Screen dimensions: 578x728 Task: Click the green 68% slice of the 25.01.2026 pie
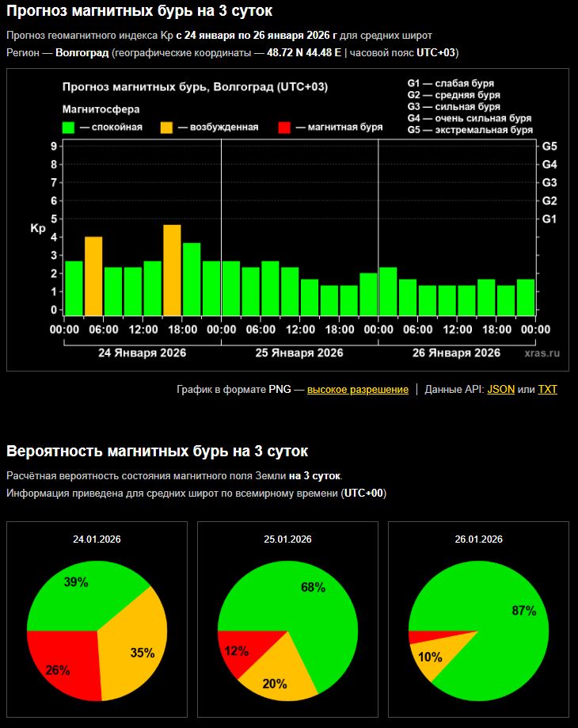click(x=317, y=602)
